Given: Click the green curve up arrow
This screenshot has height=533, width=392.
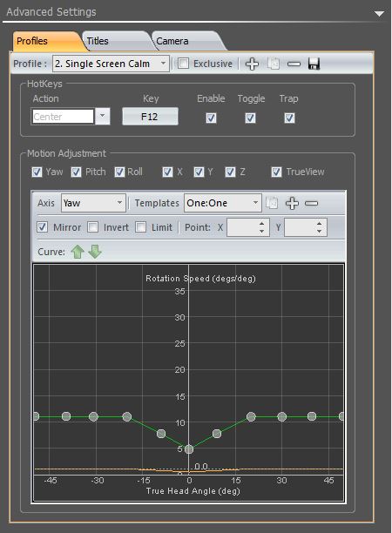Looking at the screenshot, I should click(x=78, y=252).
